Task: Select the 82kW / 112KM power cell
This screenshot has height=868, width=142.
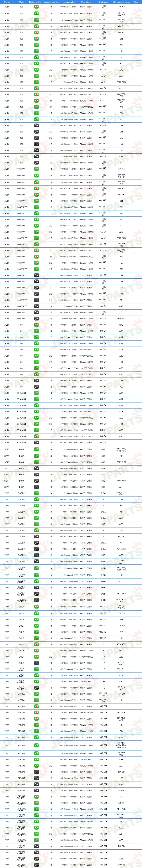Action: 86,731
